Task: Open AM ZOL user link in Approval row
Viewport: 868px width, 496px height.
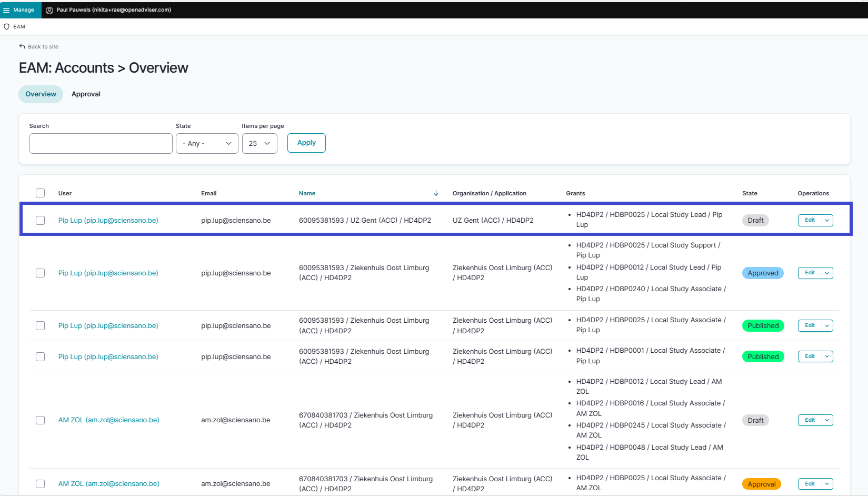Action: coord(108,483)
